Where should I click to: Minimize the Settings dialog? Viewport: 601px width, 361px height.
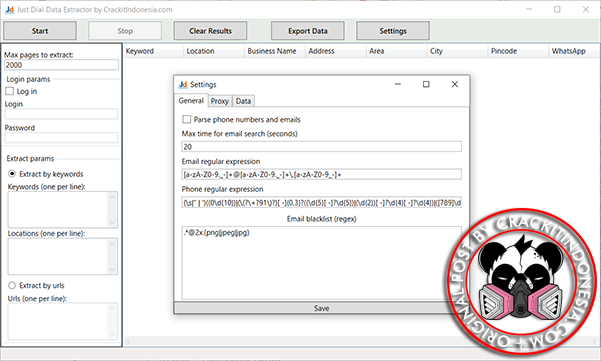[398, 84]
